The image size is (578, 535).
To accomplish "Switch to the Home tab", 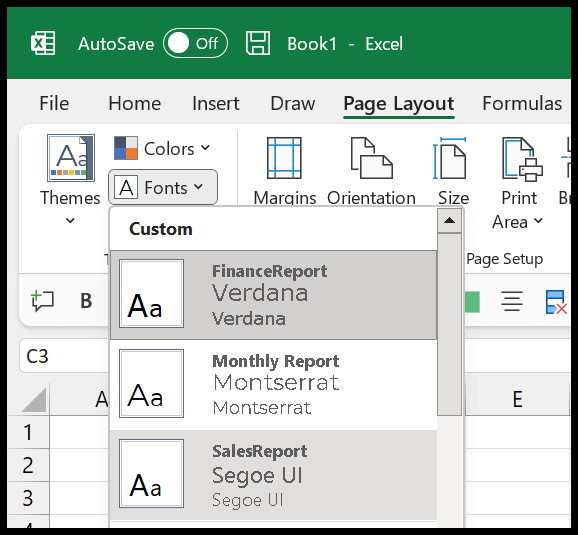I will (x=135, y=103).
